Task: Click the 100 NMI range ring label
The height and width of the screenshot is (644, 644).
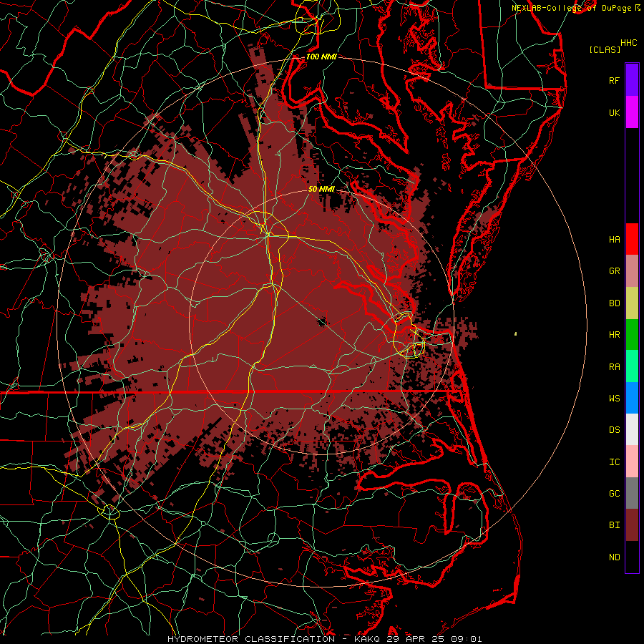Action: pos(321,57)
